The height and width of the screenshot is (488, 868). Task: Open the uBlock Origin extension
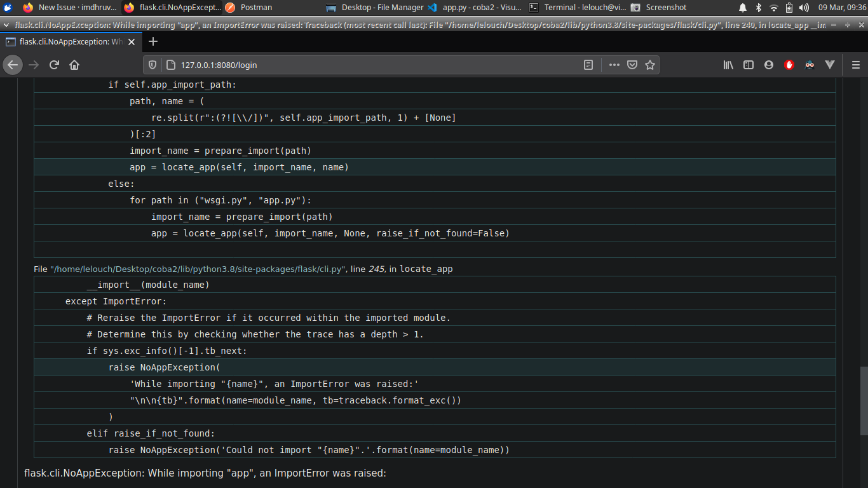tap(789, 64)
